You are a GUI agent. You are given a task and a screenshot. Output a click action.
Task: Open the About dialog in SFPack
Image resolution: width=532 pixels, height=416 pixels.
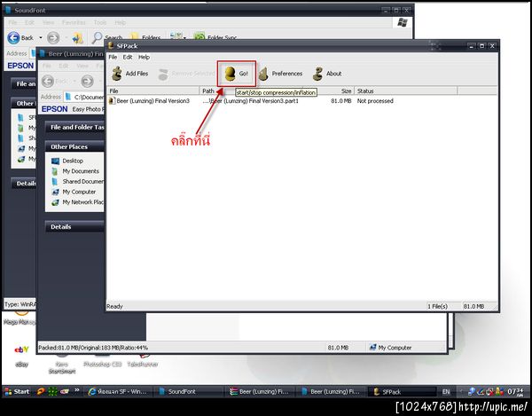click(x=327, y=74)
